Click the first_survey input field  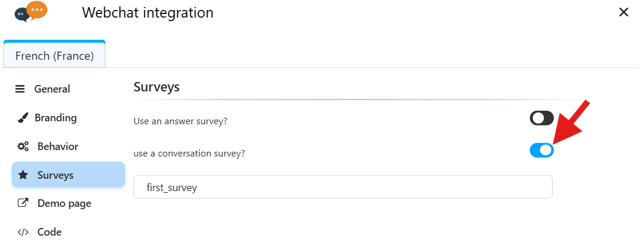(x=343, y=188)
